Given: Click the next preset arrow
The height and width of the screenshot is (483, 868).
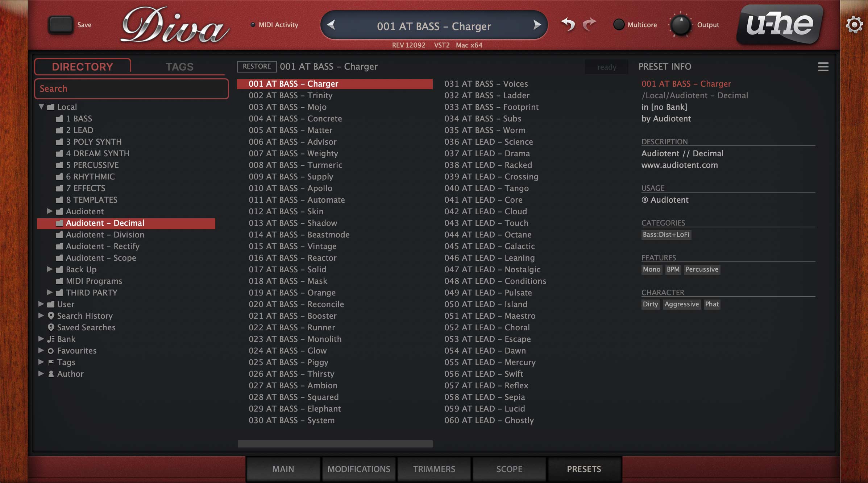Looking at the screenshot, I should 537,25.
